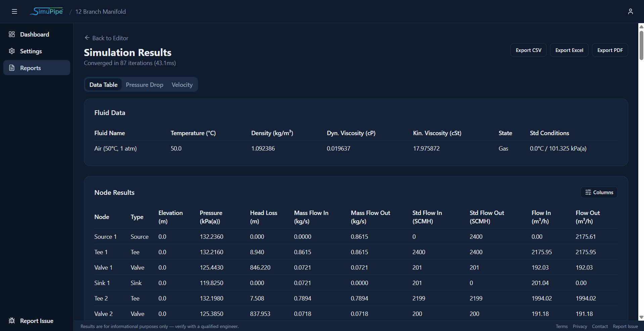Click the SimuPipe logo

pos(47,11)
